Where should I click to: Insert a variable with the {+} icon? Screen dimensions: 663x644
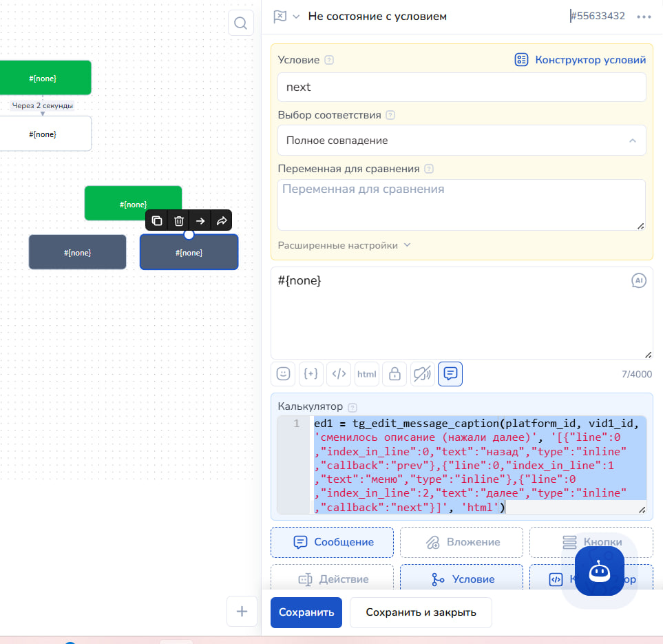311,374
